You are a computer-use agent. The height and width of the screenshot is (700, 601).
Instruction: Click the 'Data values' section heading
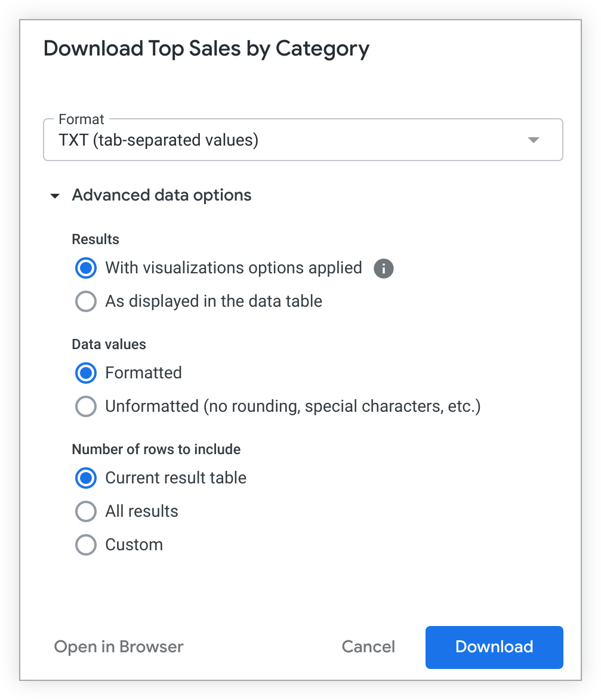pos(109,344)
